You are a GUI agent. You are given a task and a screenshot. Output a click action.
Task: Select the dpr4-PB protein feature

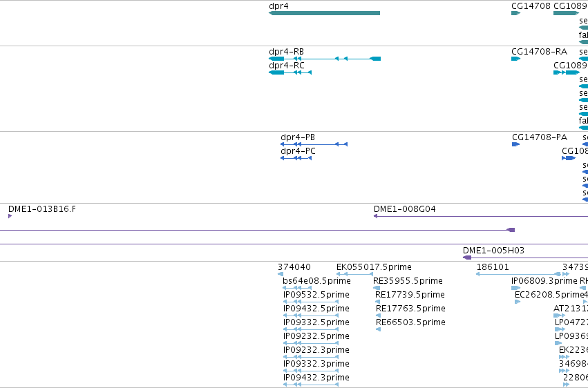click(x=314, y=144)
